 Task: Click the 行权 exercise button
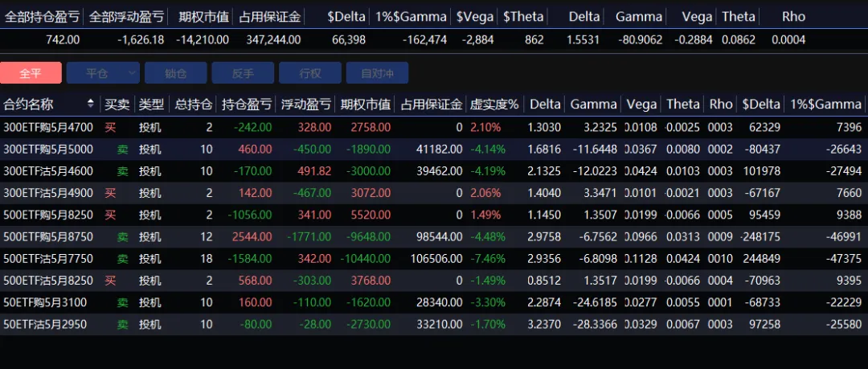click(x=309, y=73)
